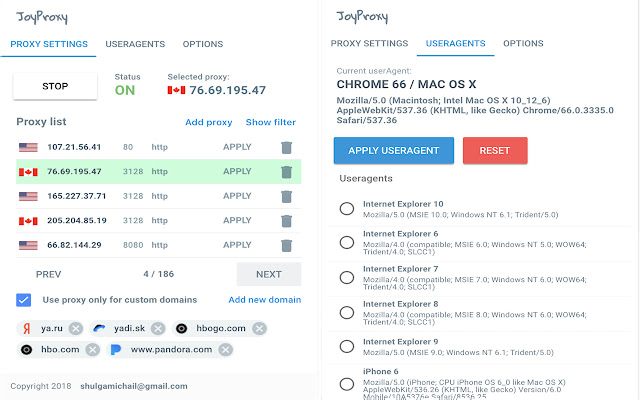
Task: Delete proxy 76.69.195.47 with trash icon
Action: [x=287, y=172]
